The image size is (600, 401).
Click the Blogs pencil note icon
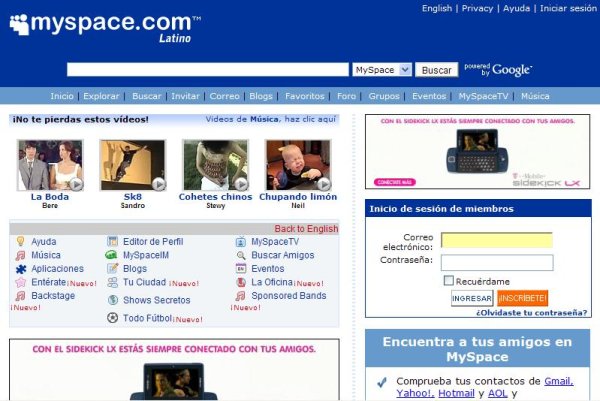pos(112,268)
